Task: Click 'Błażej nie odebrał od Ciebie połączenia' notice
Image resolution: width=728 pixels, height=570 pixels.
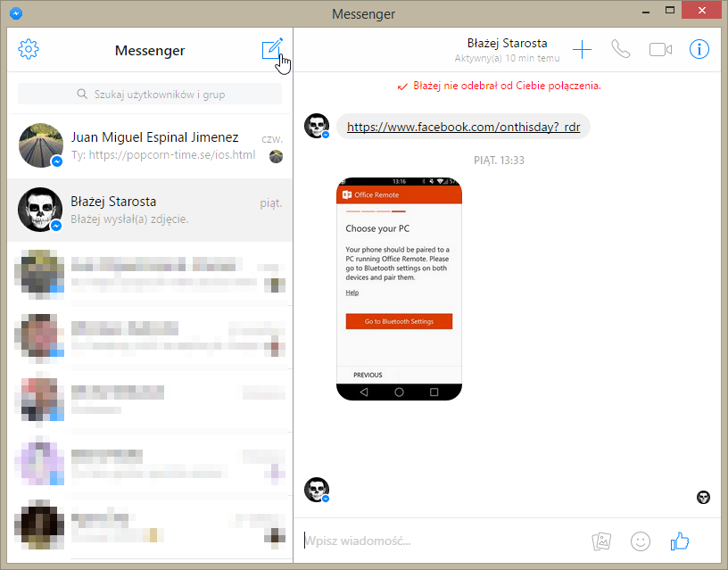Action: (507, 86)
